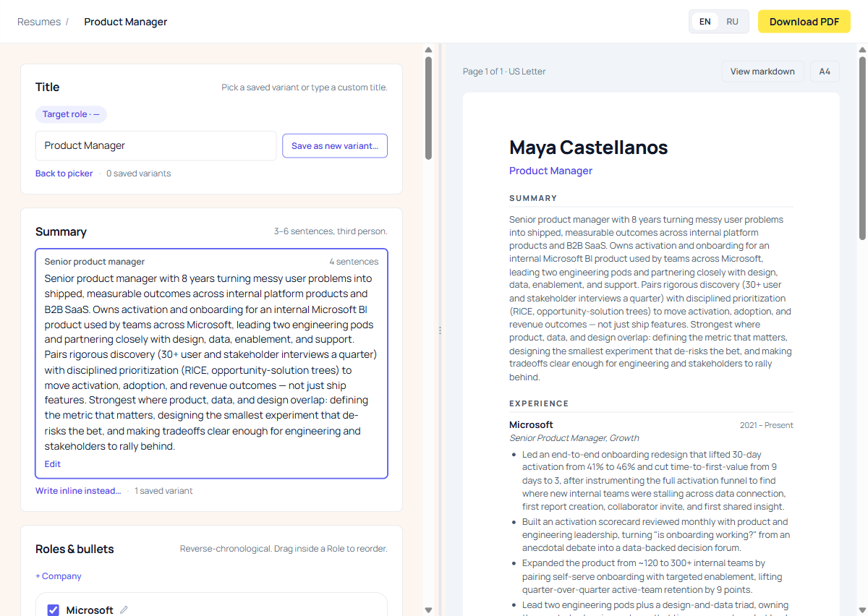Click 'Senior Product Manager, Growth' role line
The height and width of the screenshot is (616, 868).
(574, 438)
